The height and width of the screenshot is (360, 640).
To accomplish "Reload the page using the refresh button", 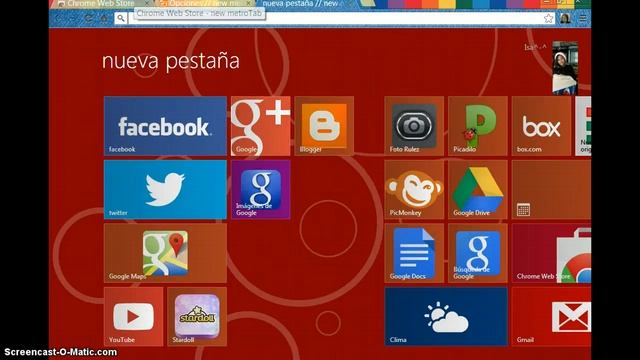I will (x=89, y=18).
